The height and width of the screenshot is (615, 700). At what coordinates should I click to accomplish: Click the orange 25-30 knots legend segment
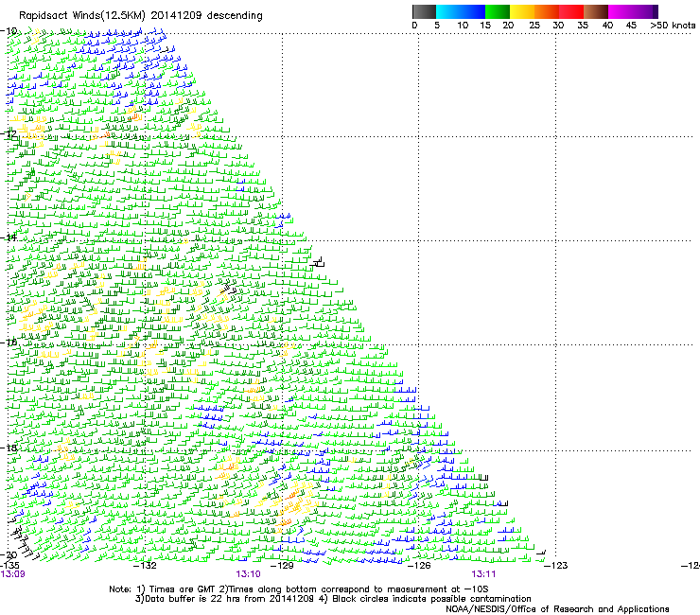(x=547, y=11)
